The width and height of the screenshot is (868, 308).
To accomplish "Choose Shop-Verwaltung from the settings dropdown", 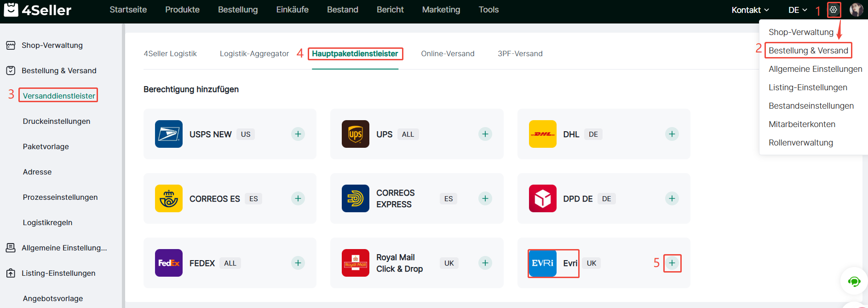I will tap(801, 32).
